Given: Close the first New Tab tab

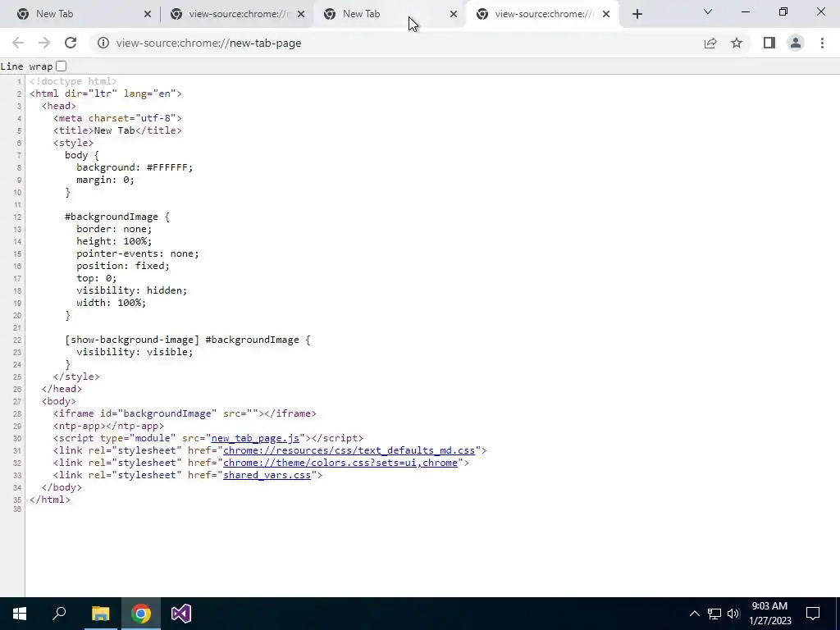Looking at the screenshot, I should (x=148, y=14).
